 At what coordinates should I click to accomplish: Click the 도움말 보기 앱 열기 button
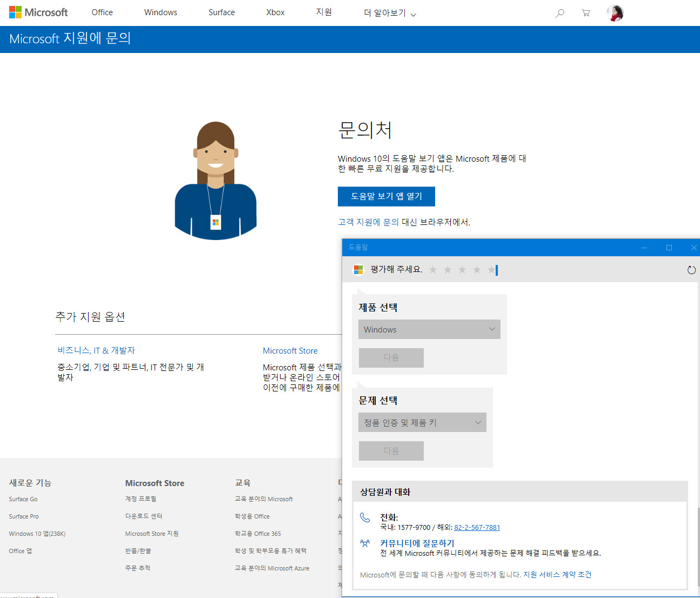point(386,196)
